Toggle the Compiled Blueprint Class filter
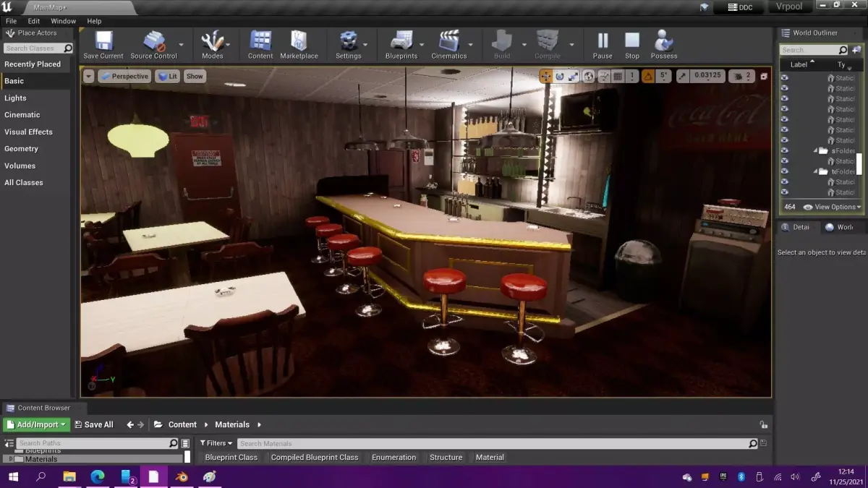 [x=315, y=457]
